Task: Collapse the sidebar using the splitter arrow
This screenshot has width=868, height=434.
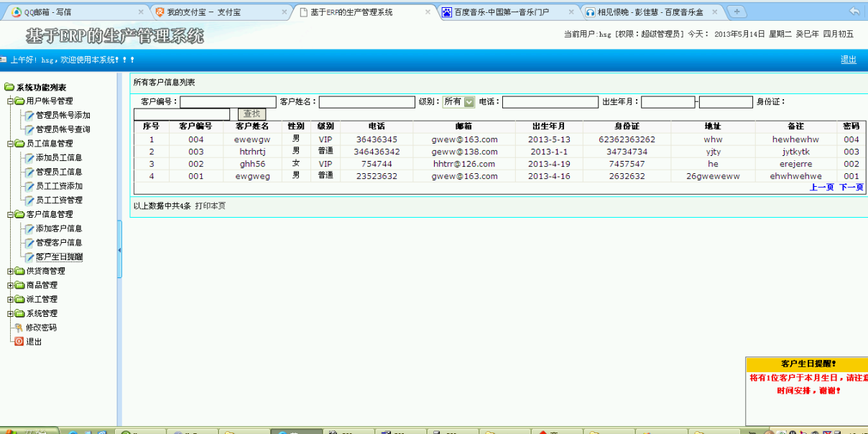Action: coord(119,250)
